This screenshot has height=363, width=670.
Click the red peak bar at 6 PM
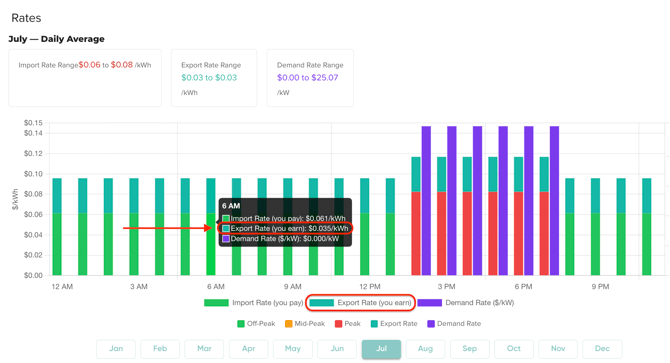pyautogui.click(x=518, y=234)
